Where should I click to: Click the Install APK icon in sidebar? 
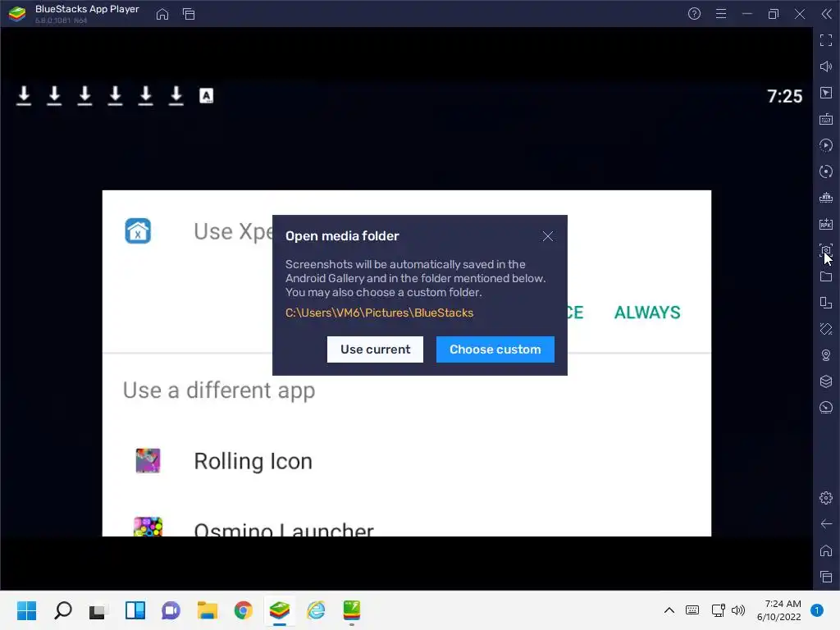826,224
